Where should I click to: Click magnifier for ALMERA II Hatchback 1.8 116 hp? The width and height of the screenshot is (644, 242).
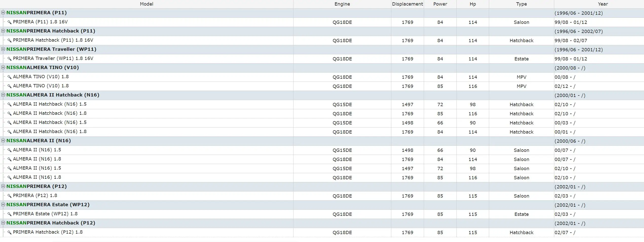(x=9, y=114)
